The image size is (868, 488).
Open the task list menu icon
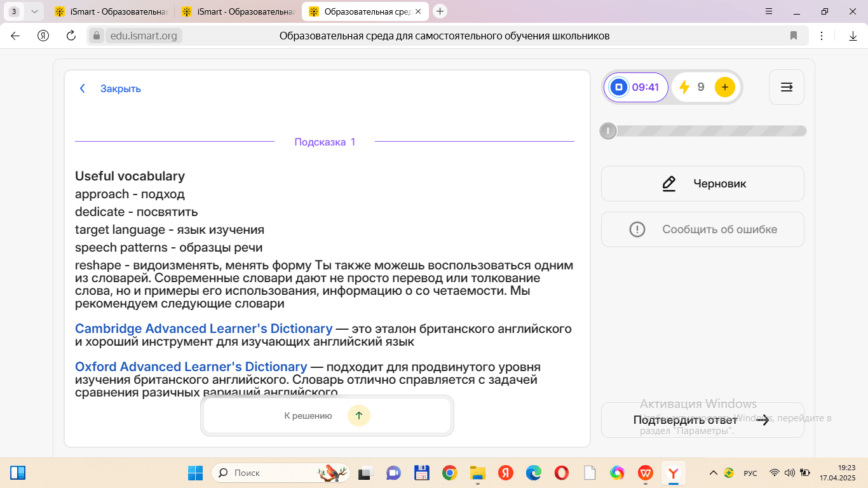(x=787, y=87)
